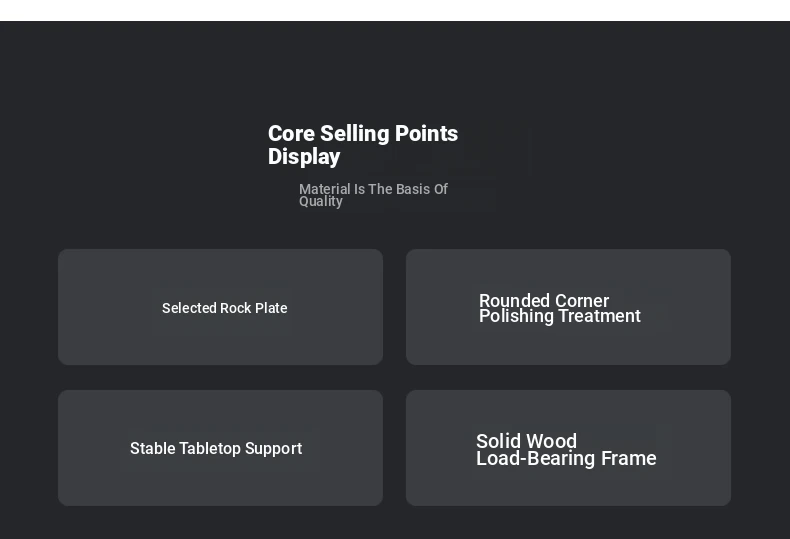The width and height of the screenshot is (790, 539).
Task: Open the Rounded Corner Polishing Treatment card
Action: pos(568,307)
